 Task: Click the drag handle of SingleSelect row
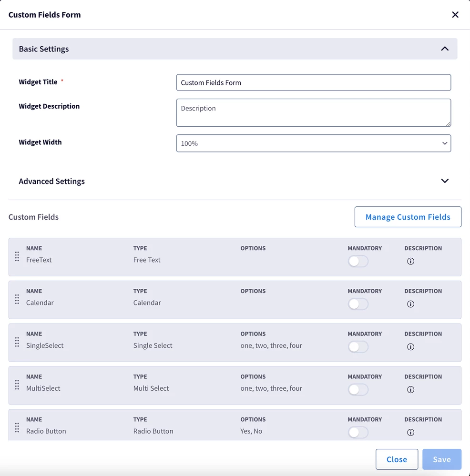click(17, 342)
